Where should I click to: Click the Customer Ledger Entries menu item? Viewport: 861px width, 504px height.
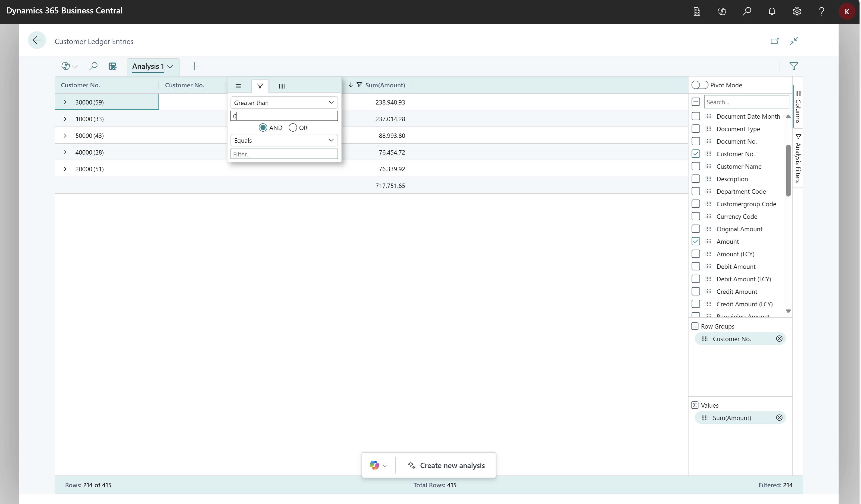94,41
